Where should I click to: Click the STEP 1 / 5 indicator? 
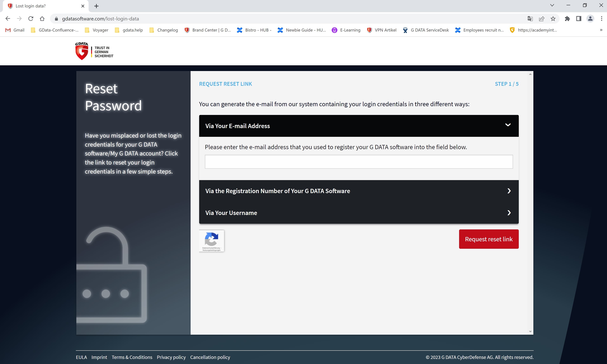tap(507, 84)
